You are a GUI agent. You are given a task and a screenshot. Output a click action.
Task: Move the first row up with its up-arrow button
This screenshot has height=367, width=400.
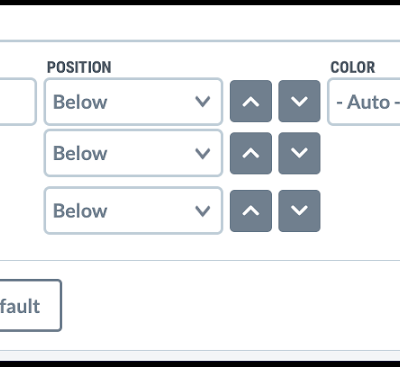(251, 101)
